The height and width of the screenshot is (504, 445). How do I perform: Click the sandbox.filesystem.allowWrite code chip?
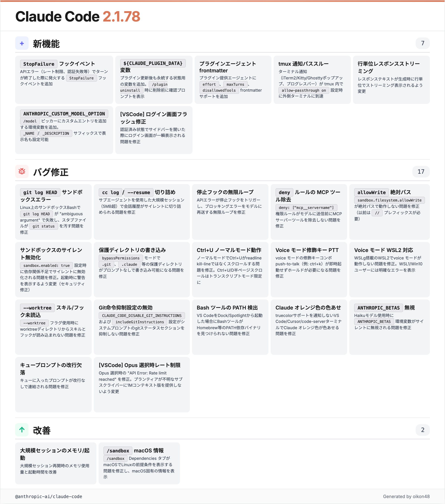click(x=389, y=200)
